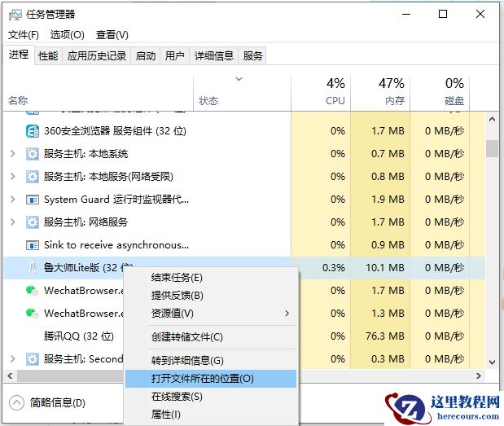Open the 文件(F) menu

coord(23,35)
